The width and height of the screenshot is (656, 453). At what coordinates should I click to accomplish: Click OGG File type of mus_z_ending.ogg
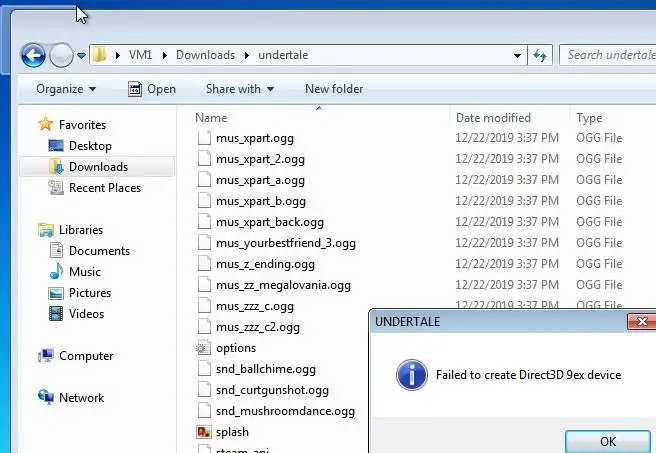pos(599,264)
